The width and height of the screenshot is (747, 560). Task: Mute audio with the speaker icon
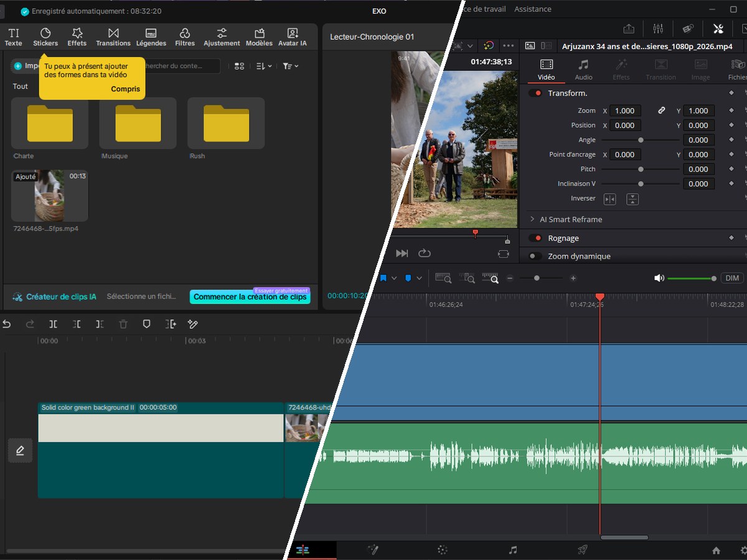(659, 278)
